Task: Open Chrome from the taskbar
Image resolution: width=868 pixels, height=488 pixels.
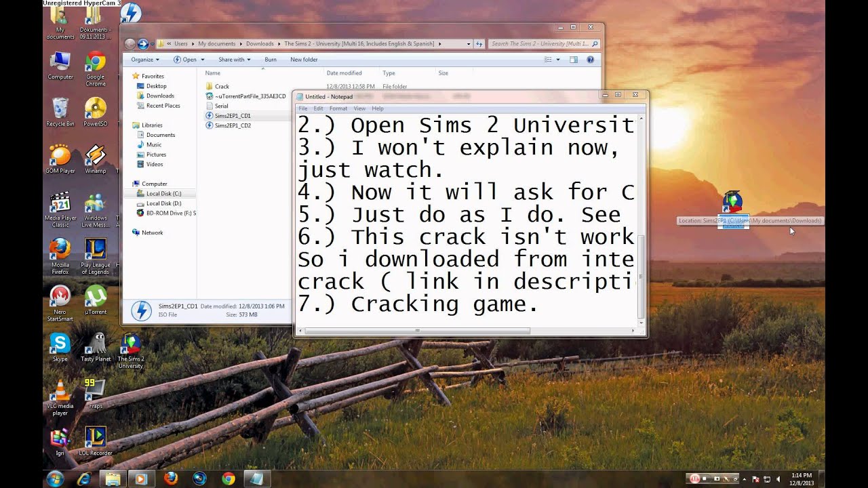Action: [x=229, y=479]
